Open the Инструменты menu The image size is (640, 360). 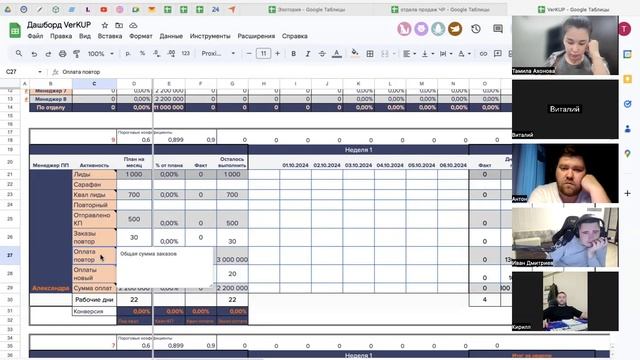click(x=210, y=36)
